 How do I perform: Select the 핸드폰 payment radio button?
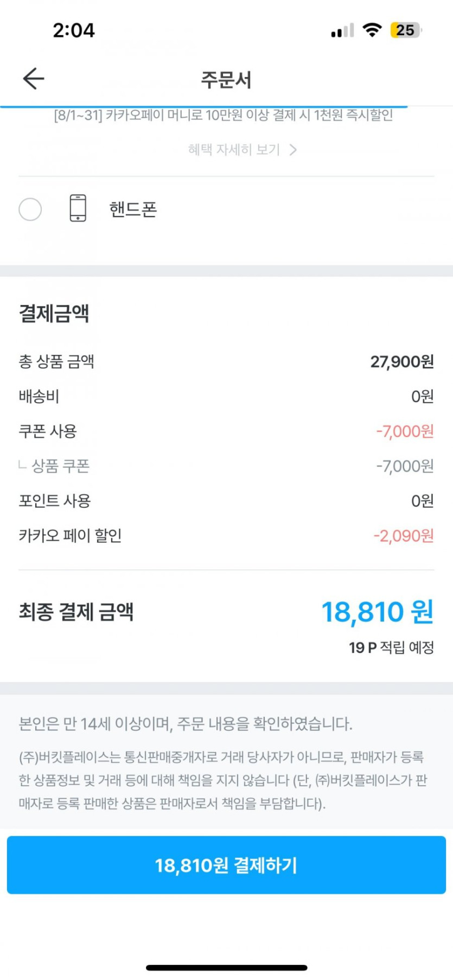click(x=30, y=209)
